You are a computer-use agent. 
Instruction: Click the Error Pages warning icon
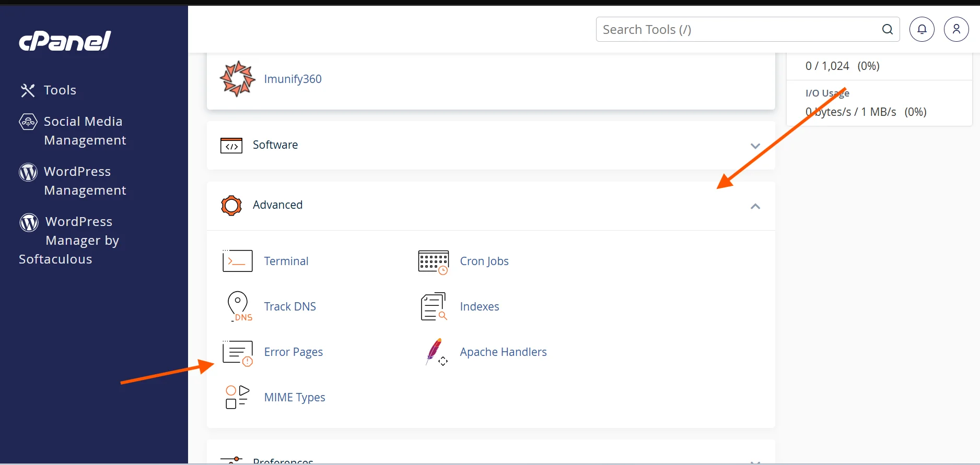tap(238, 353)
